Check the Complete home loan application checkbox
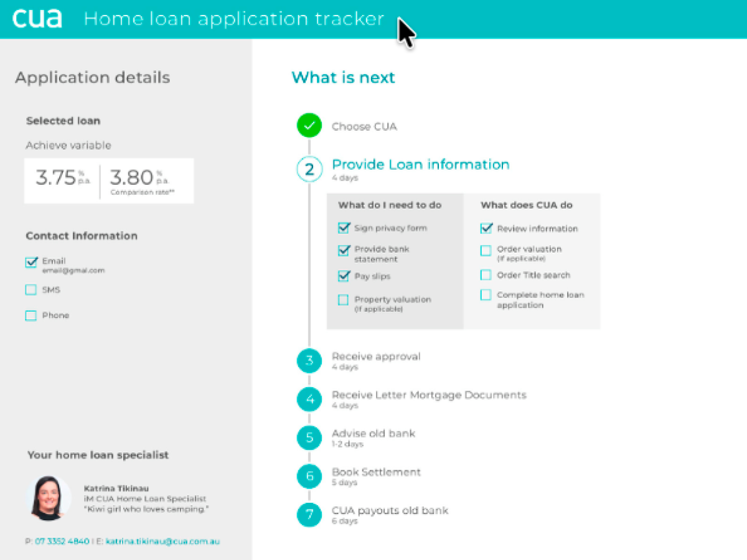The height and width of the screenshot is (560, 747). 486,295
